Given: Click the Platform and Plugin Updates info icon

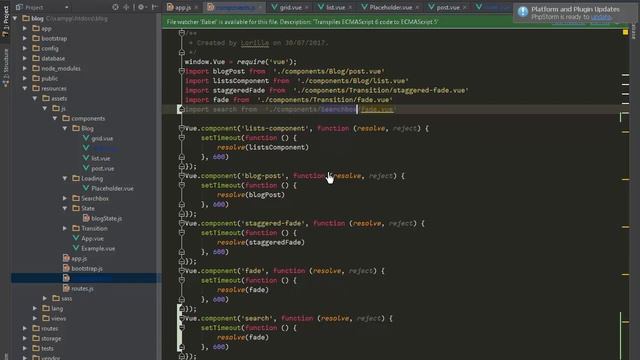Looking at the screenshot, I should (523, 12).
